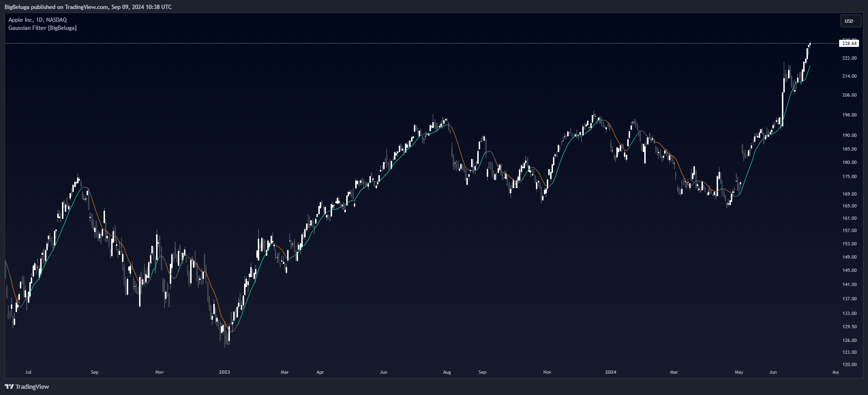Click the 198.00 price axis label
The width and height of the screenshot is (868, 395).
click(850, 115)
